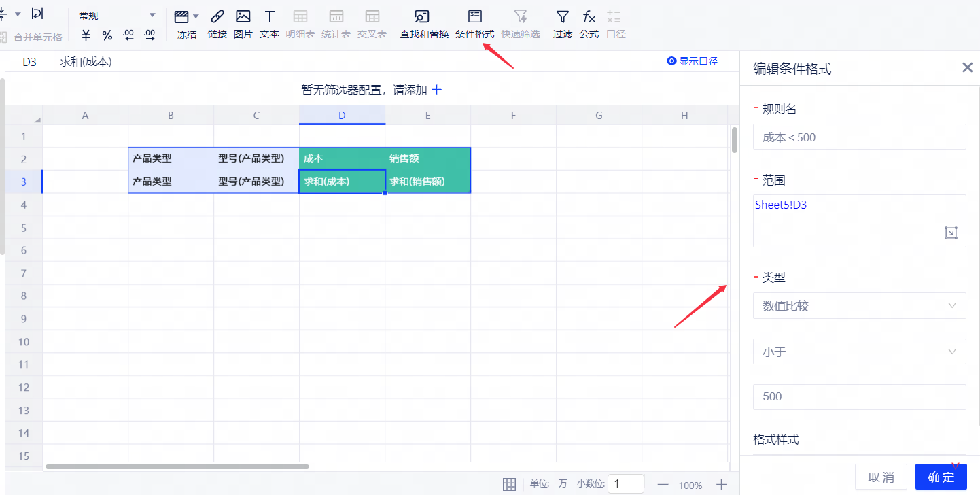Click the range selector icon in 范围 box

[x=951, y=233]
